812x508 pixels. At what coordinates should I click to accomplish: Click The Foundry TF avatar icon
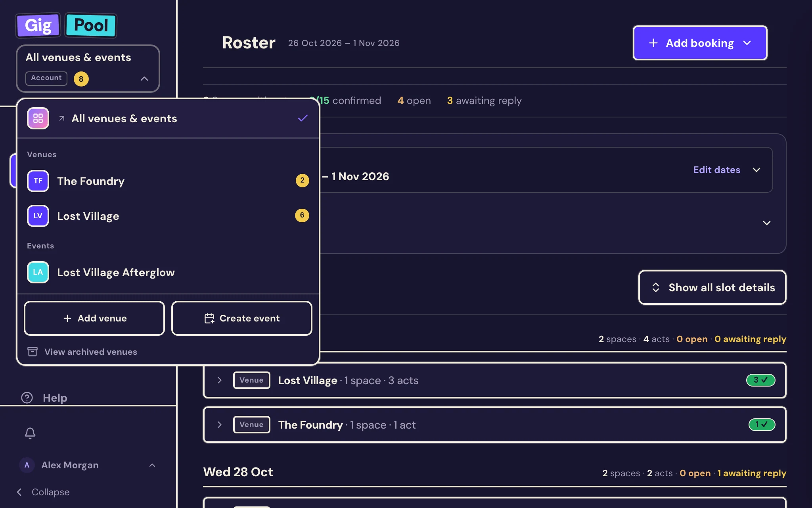(x=38, y=181)
